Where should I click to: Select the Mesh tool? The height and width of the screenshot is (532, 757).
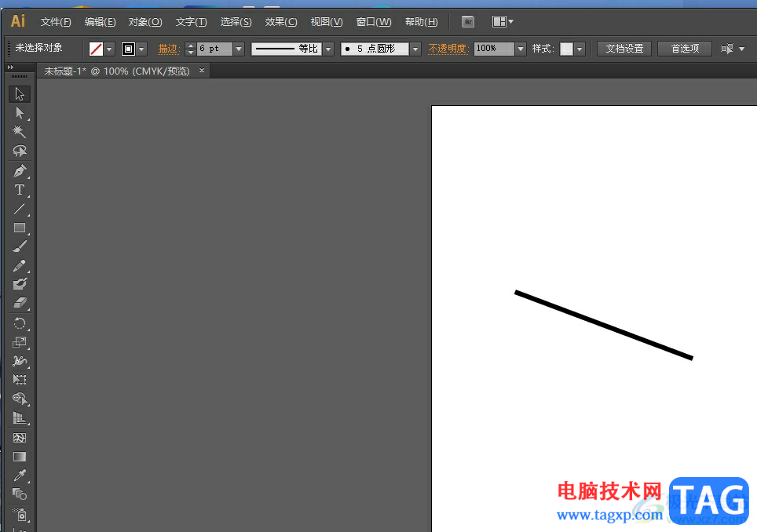tap(20, 438)
